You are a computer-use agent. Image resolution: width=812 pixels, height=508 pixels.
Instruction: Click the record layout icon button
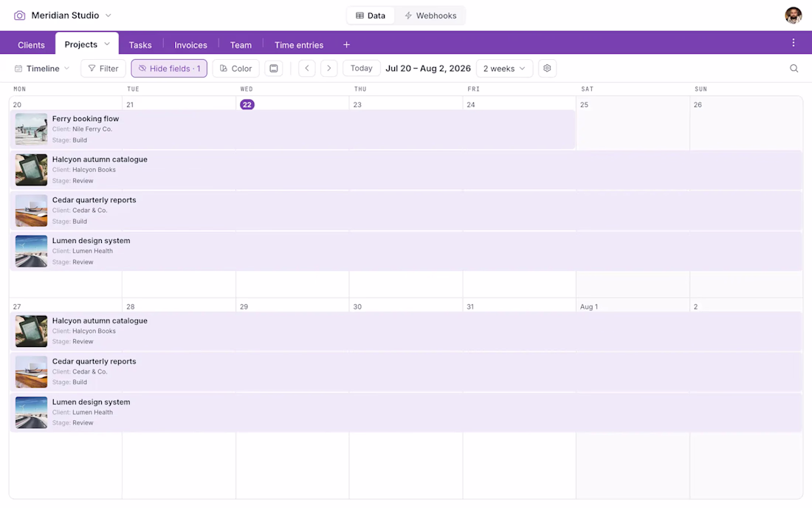(273, 69)
